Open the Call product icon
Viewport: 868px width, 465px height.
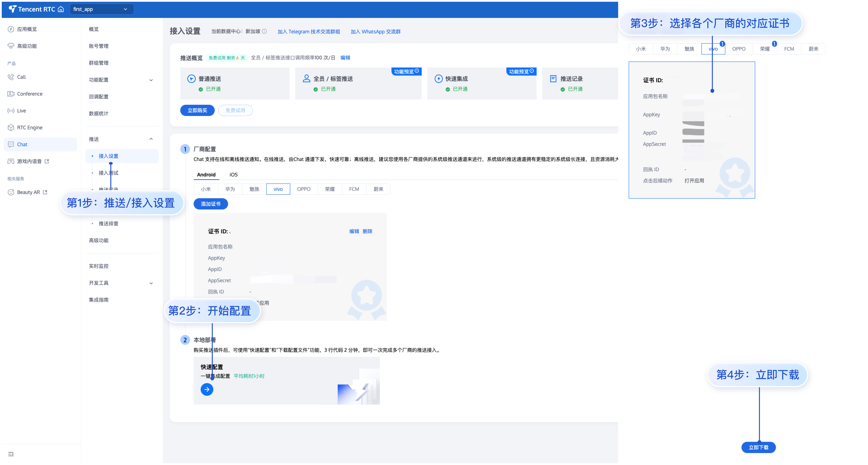click(x=11, y=77)
